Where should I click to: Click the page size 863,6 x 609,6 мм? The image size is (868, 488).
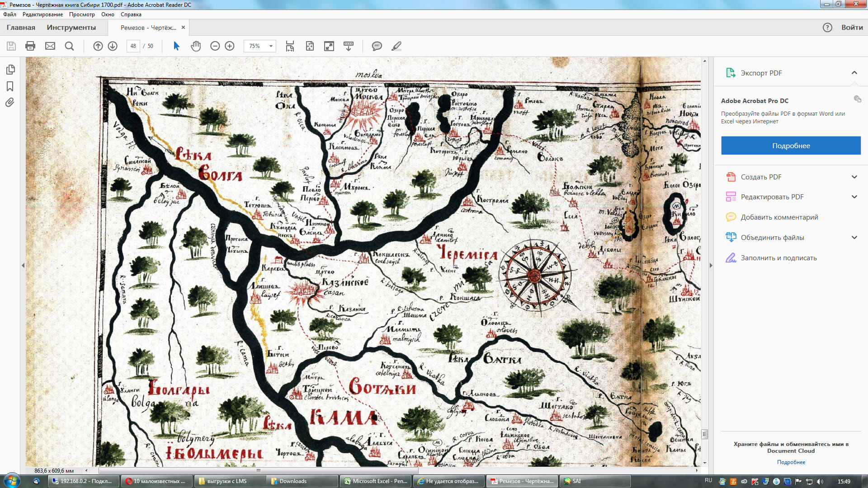[54, 471]
